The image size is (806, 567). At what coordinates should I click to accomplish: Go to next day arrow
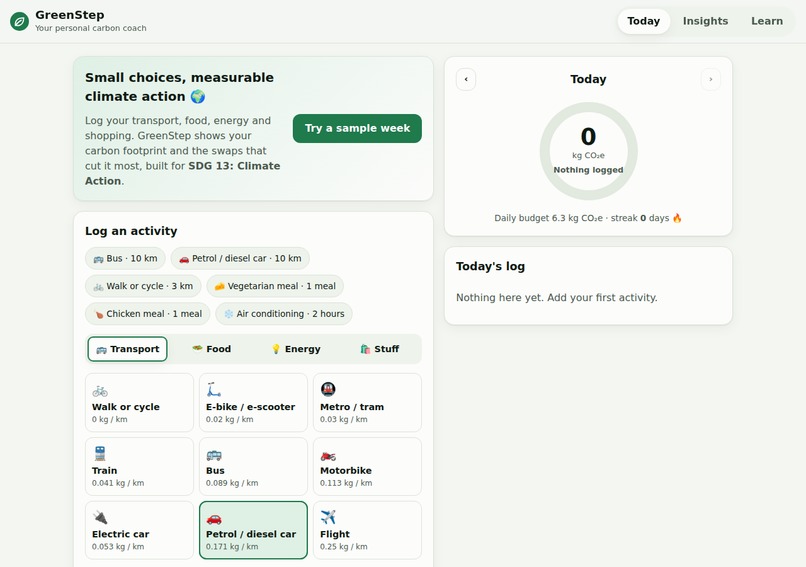pyautogui.click(x=710, y=79)
